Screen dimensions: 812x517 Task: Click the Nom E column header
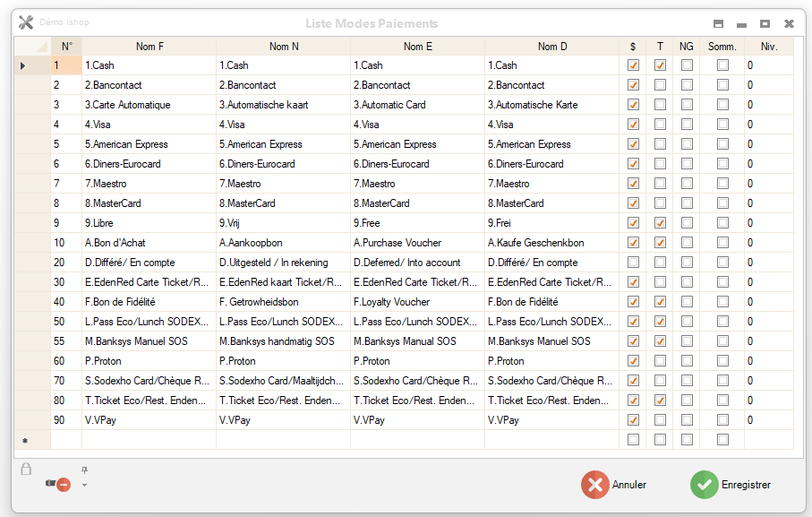[x=418, y=47]
